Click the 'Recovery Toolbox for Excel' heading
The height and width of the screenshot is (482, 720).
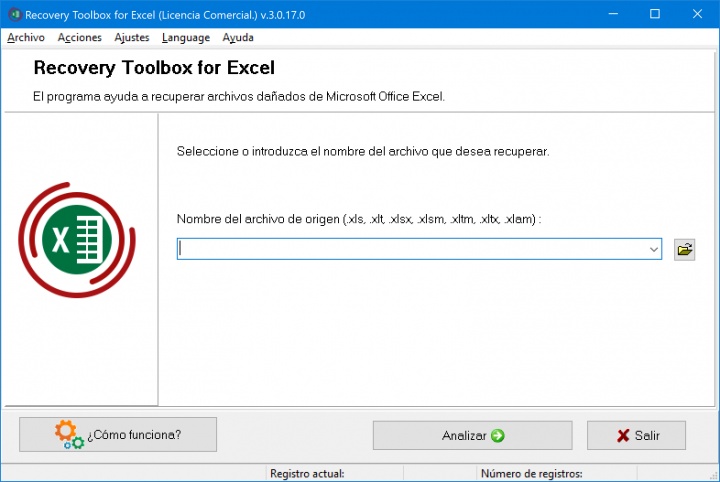point(154,68)
